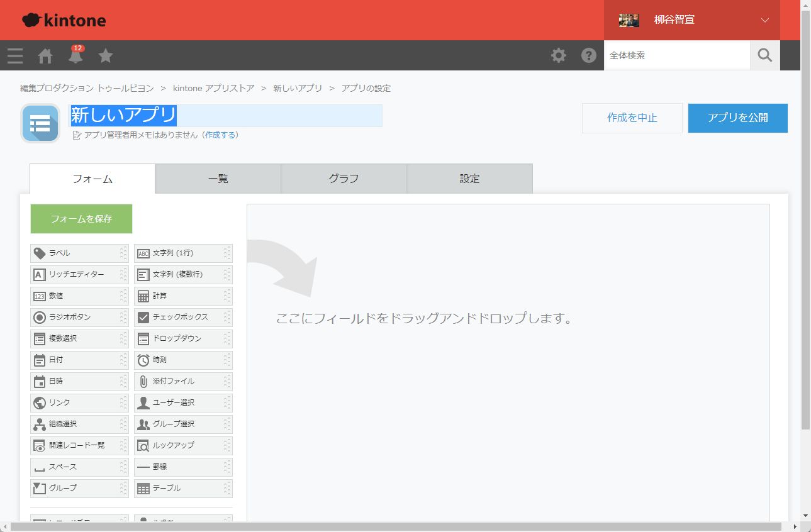This screenshot has height=532, width=811.
Task: Select the 罫線 field
Action: click(x=183, y=467)
